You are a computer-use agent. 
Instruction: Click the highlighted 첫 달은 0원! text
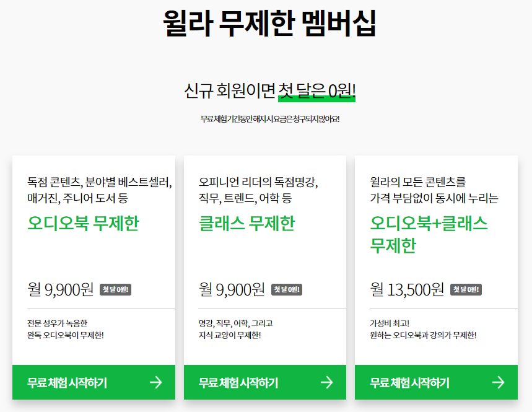(316, 91)
